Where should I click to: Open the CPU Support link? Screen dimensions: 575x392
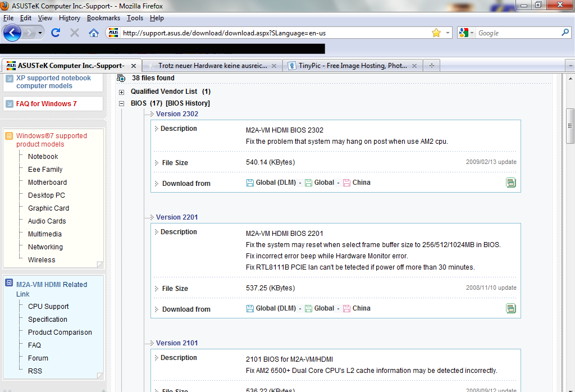pos(48,307)
